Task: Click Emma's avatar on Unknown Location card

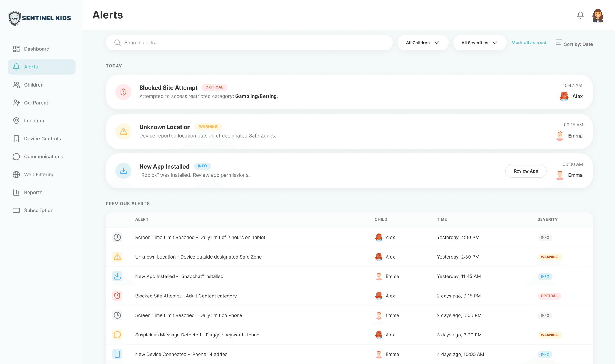Action: (x=560, y=136)
